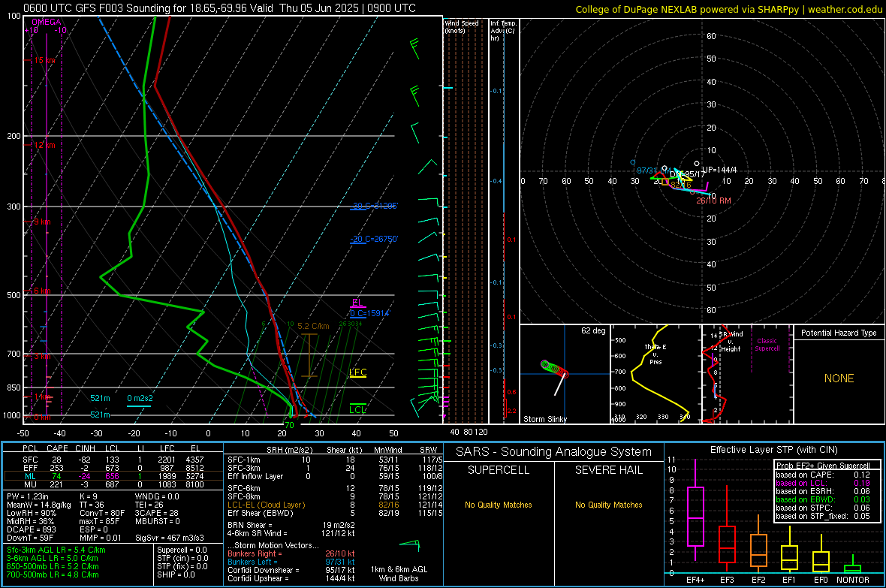Click the MBURST = 0 value

click(158, 521)
